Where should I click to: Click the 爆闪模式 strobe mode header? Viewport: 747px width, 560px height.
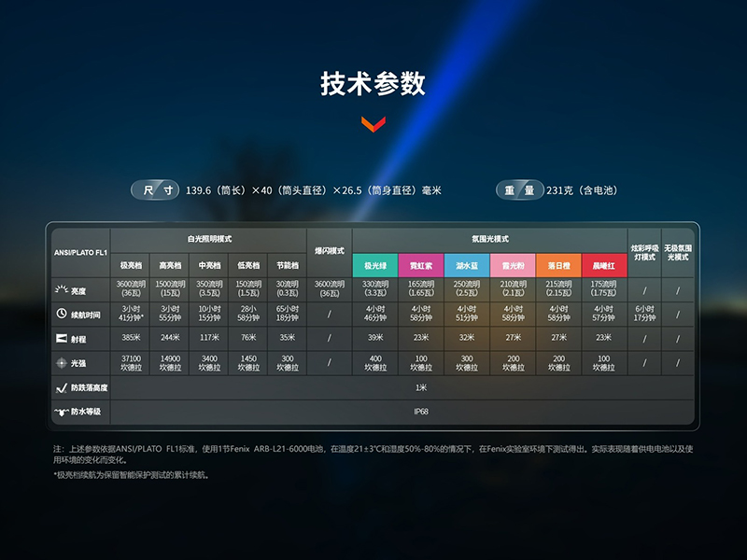[330, 252]
